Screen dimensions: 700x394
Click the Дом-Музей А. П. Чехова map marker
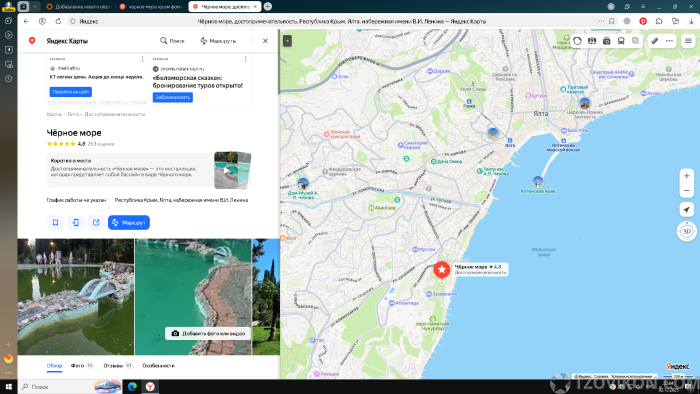click(303, 183)
